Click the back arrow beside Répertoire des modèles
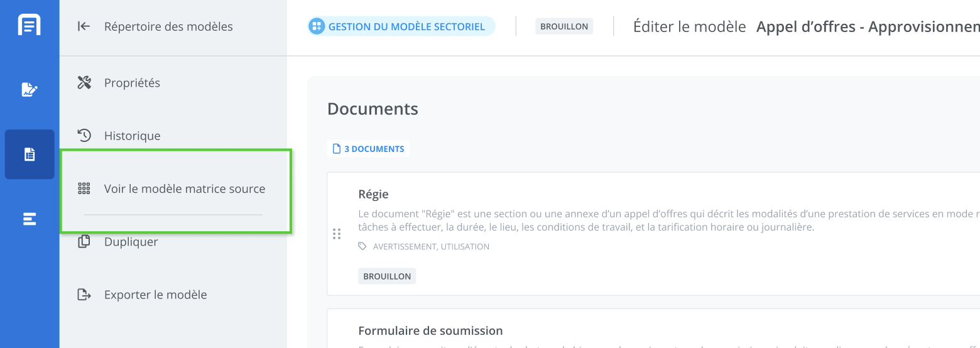Image resolution: width=980 pixels, height=348 pixels. (84, 26)
